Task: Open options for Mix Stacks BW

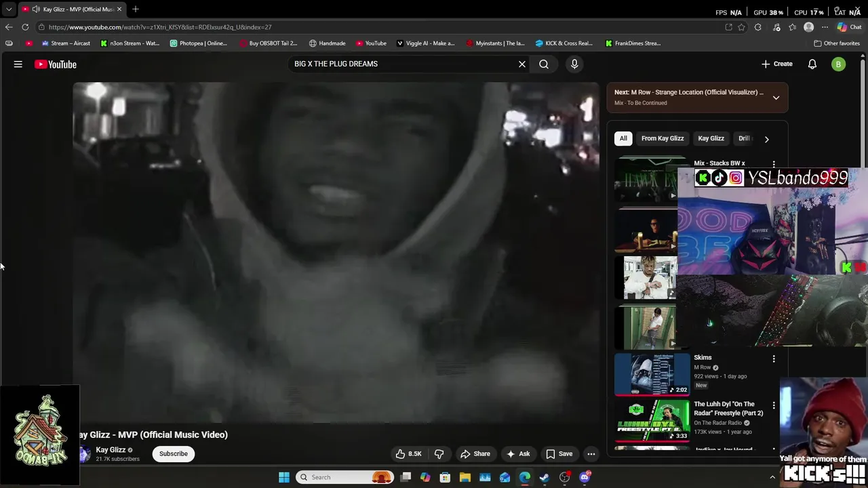Action: (x=774, y=164)
